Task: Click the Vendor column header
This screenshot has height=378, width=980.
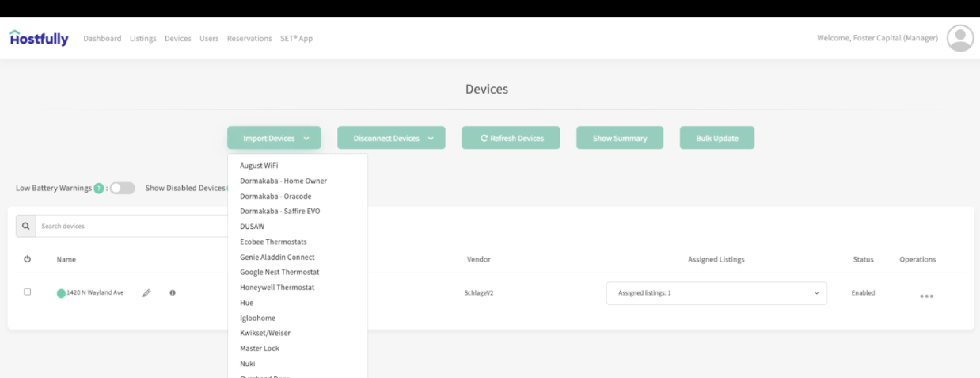Action: [x=479, y=260]
